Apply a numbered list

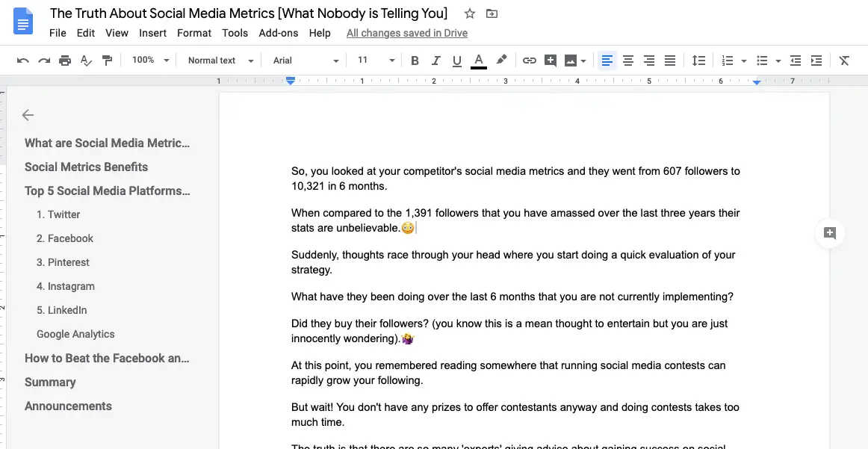tap(728, 61)
